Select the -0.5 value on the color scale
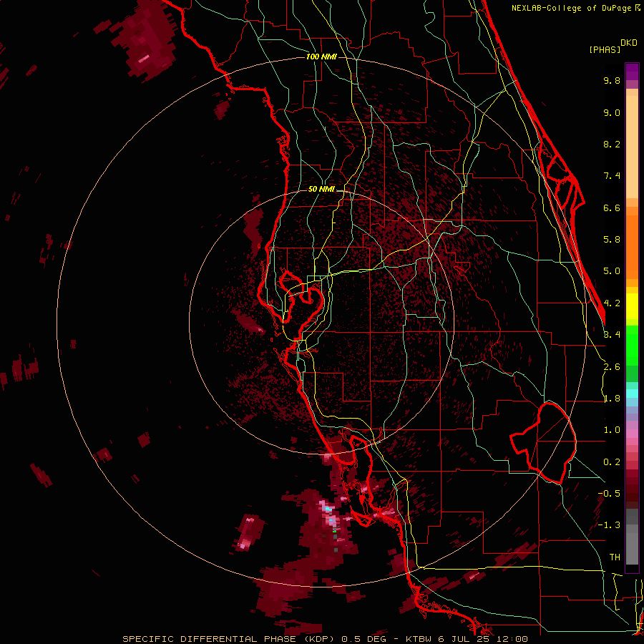Image resolution: width=644 pixels, height=644 pixels. click(x=609, y=494)
